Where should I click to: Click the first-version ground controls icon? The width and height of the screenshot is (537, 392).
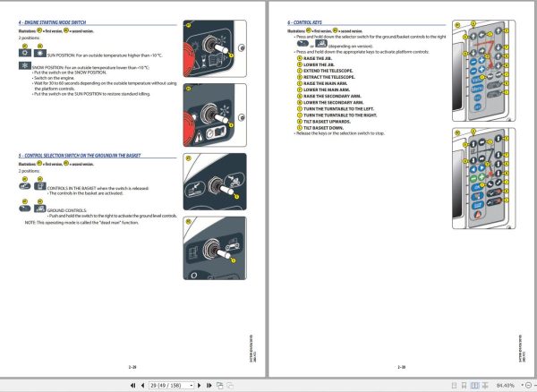(25, 209)
